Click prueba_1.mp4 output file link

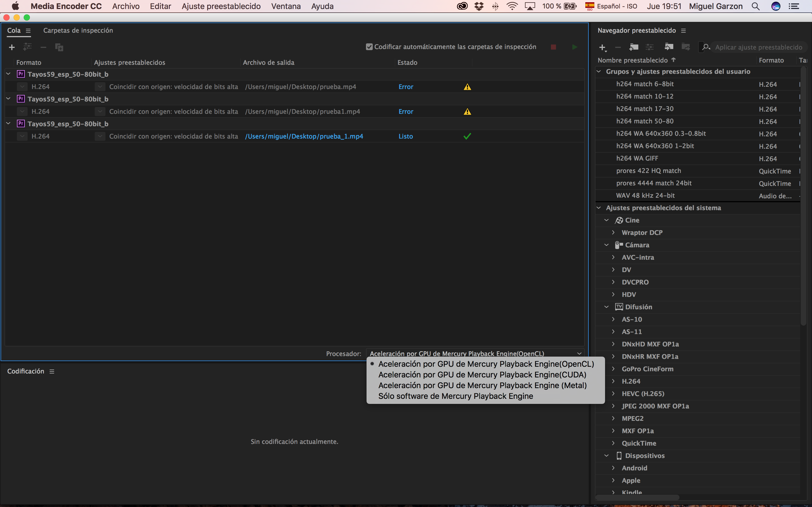[x=304, y=136]
